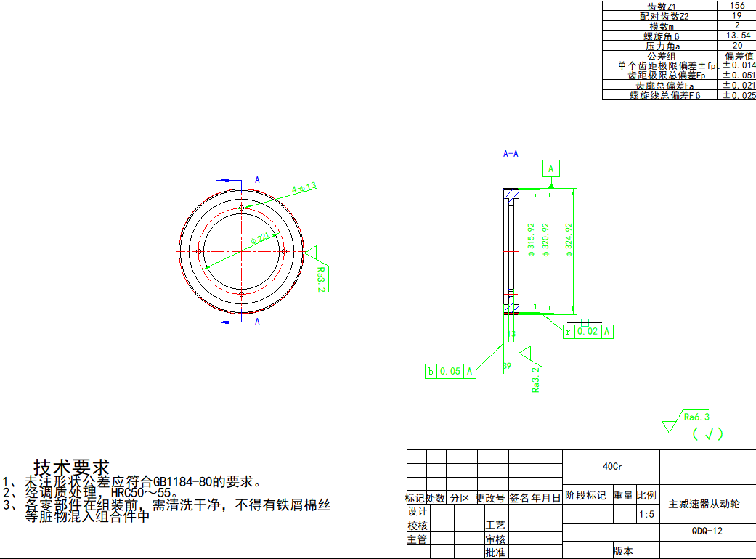Click the checkmark in parentheses below Ra6.3

point(707,434)
